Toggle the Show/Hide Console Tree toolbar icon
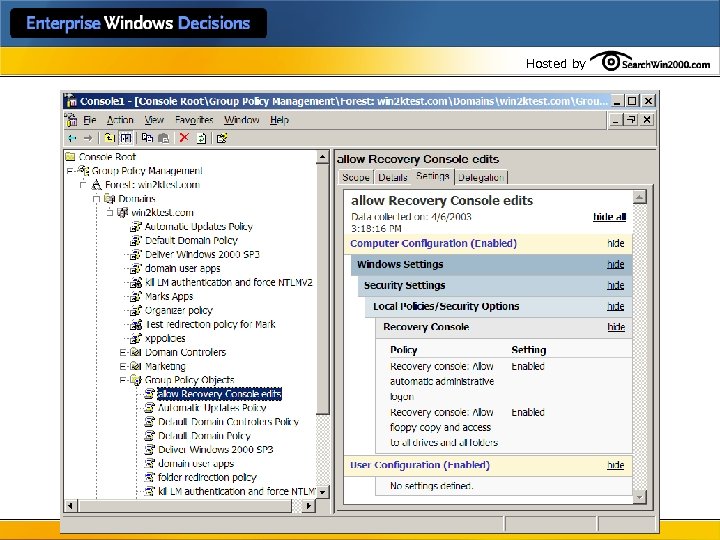Image resolution: width=720 pixels, height=540 pixels. tap(126, 138)
